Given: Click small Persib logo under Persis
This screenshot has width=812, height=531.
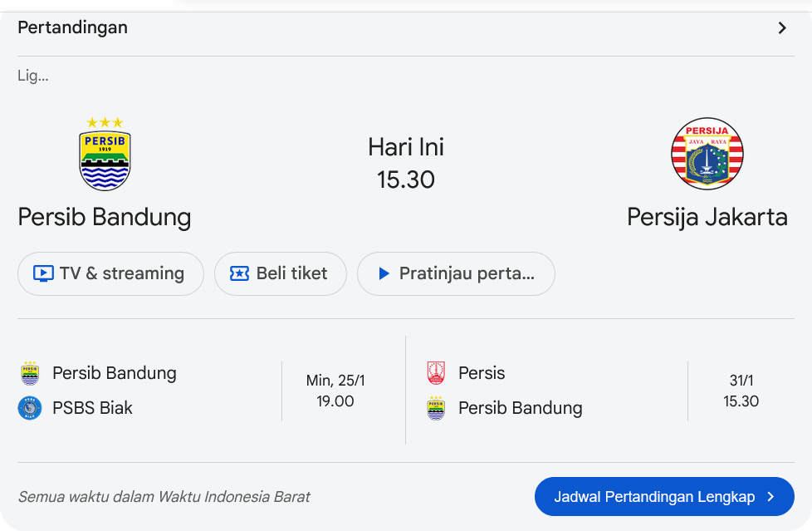Looking at the screenshot, I should click(x=436, y=408).
